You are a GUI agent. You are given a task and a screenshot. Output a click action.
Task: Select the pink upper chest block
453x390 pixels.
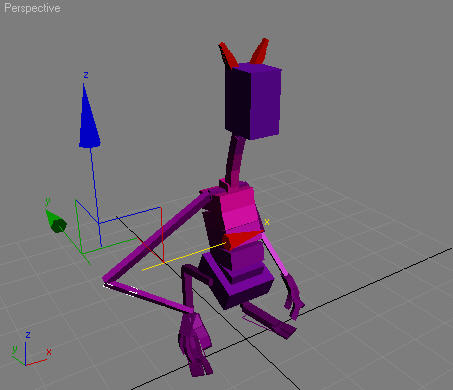click(237, 210)
